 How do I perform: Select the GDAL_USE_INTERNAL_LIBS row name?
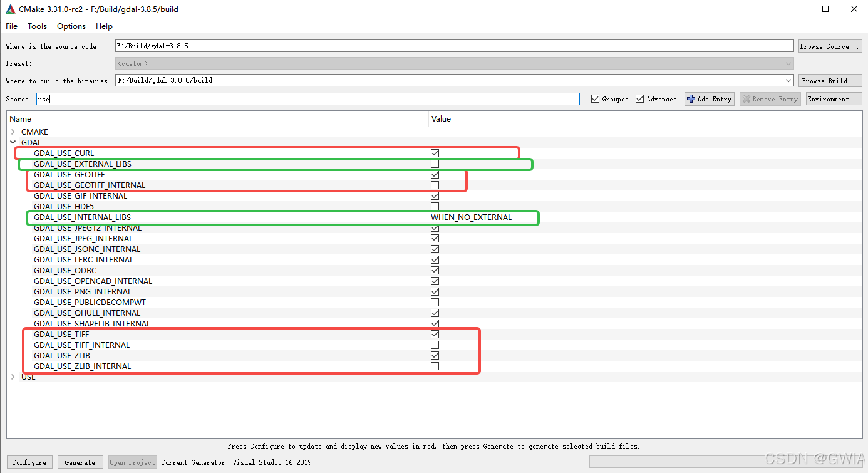[x=82, y=217]
